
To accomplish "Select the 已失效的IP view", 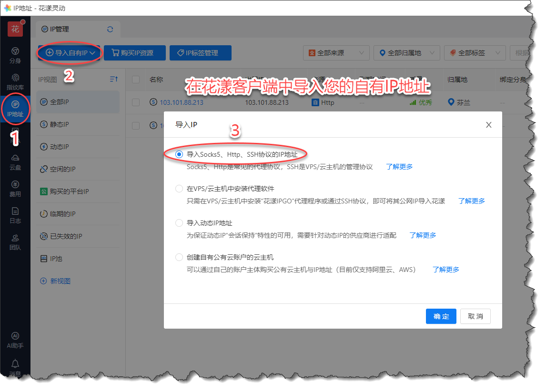I will [x=78, y=236].
